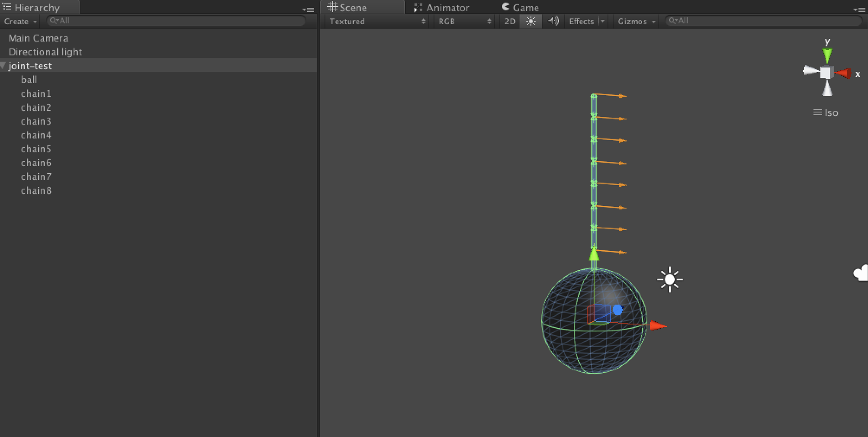Select chain6 in the Hierarchy

[158, 163]
